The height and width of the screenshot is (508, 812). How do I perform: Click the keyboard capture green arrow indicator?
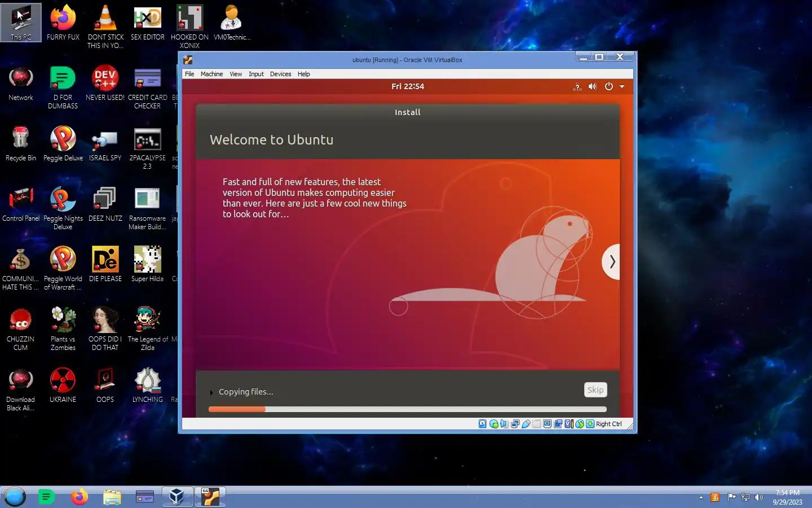(x=590, y=424)
